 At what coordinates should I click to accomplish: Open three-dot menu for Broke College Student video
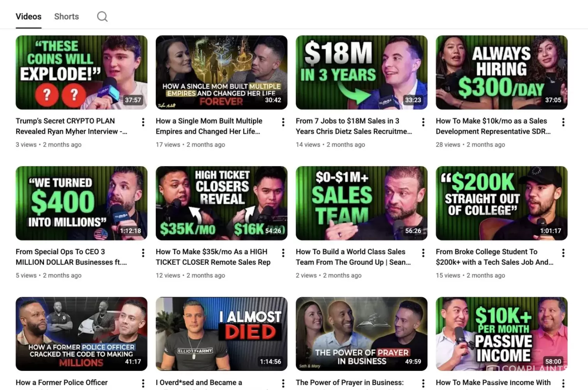(563, 253)
